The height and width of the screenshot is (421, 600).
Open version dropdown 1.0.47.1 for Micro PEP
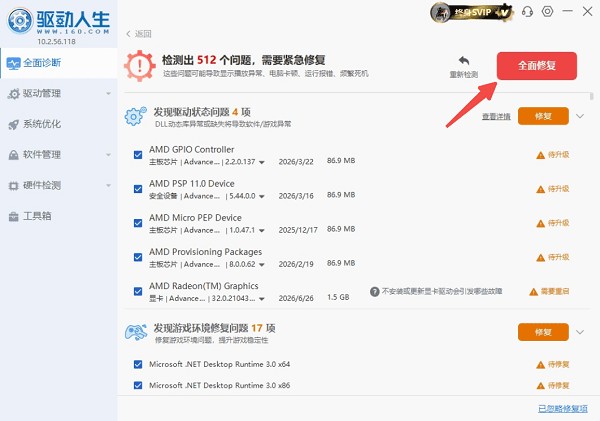pos(262,230)
